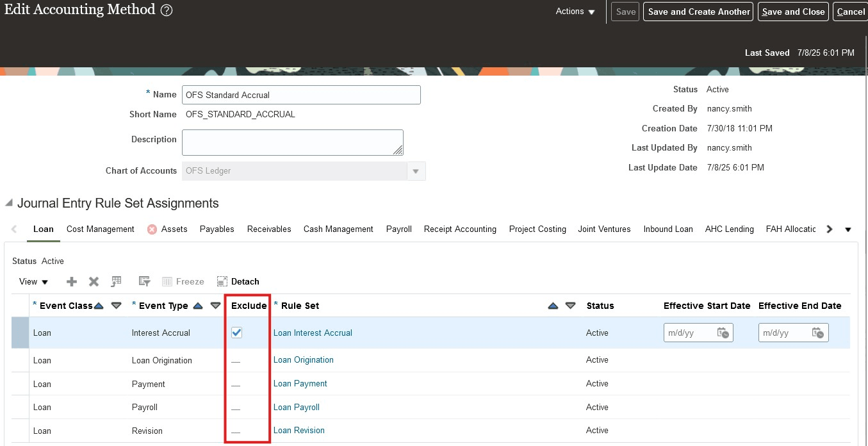
Task: Select the Export to Excel icon
Action: [117, 281]
